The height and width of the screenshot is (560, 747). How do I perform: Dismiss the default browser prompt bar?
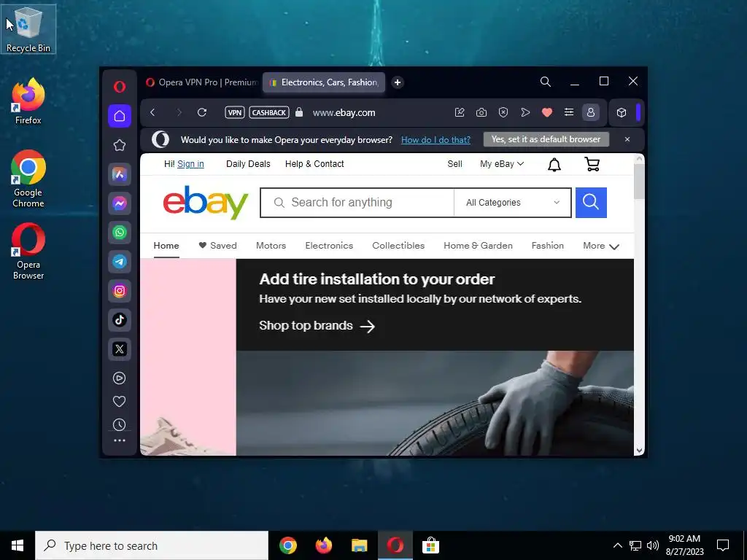click(627, 139)
